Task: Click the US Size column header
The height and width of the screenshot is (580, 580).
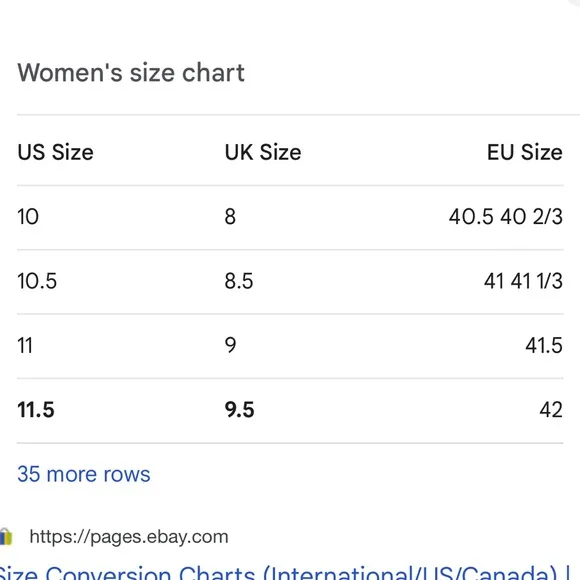Action: pyautogui.click(x=55, y=152)
